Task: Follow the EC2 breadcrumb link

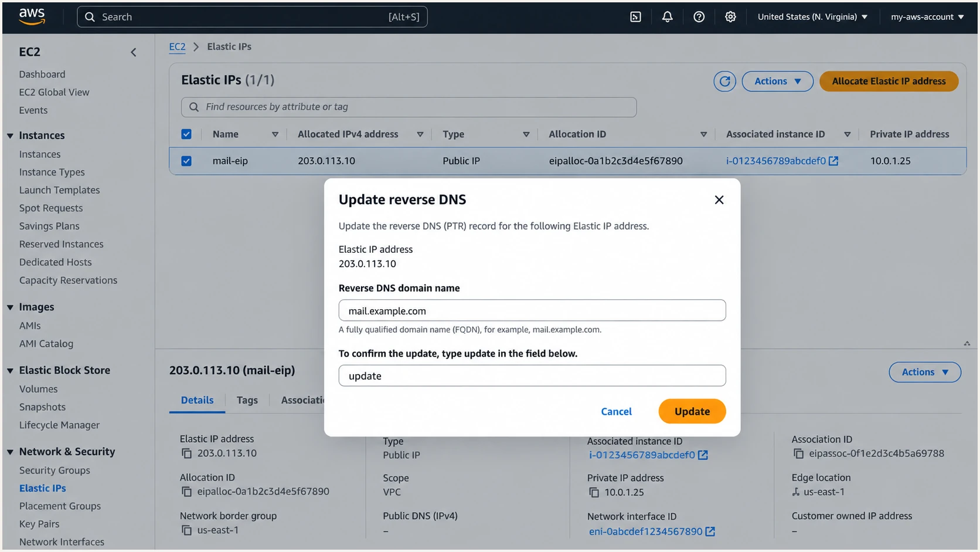Action: (177, 47)
